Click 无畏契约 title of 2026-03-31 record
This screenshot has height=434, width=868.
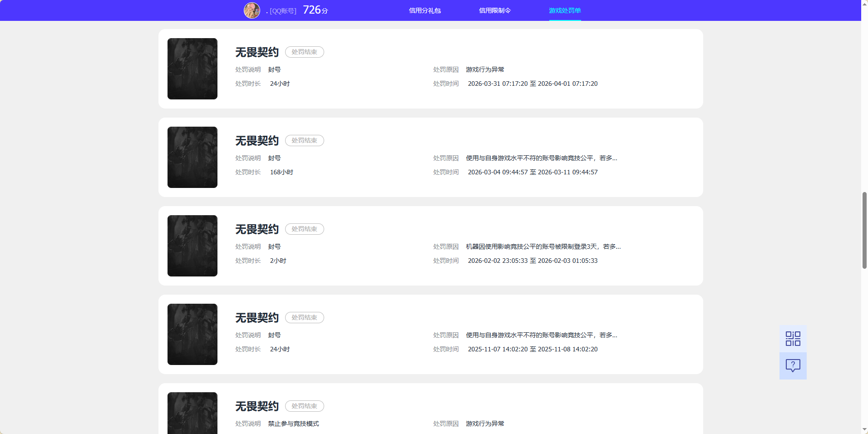pos(257,52)
